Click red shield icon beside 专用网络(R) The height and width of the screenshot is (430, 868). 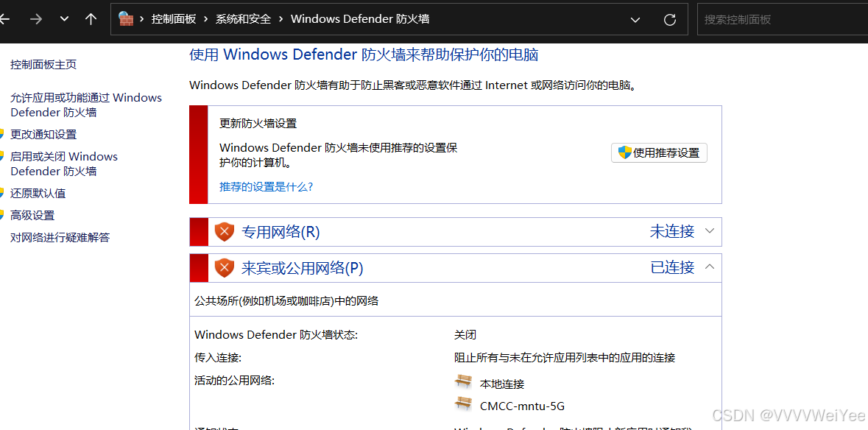pyautogui.click(x=225, y=231)
